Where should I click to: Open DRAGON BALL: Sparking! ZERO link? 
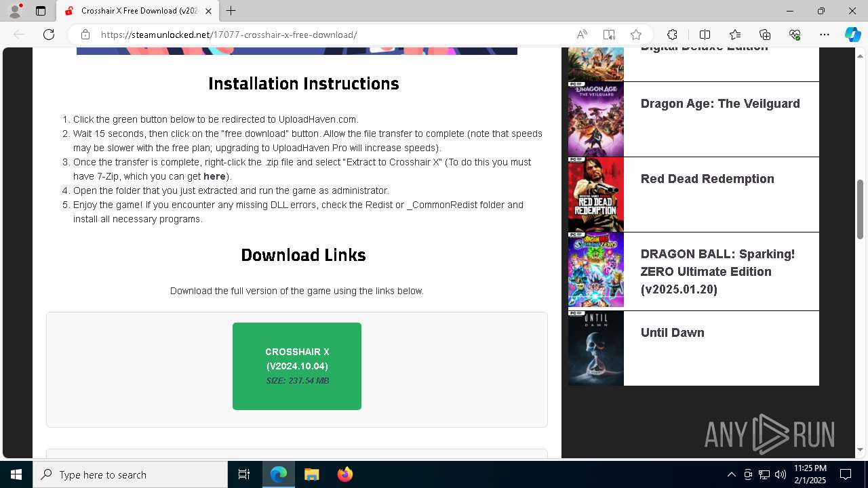pos(717,271)
